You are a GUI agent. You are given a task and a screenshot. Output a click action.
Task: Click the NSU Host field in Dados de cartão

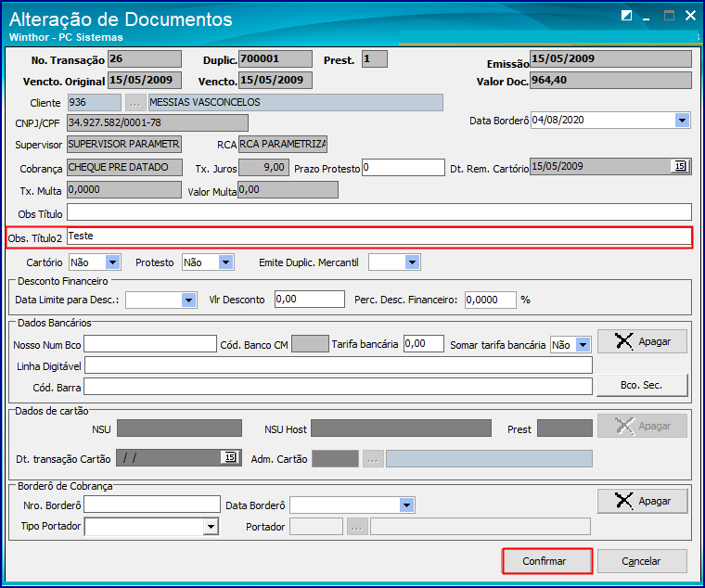pos(401,428)
